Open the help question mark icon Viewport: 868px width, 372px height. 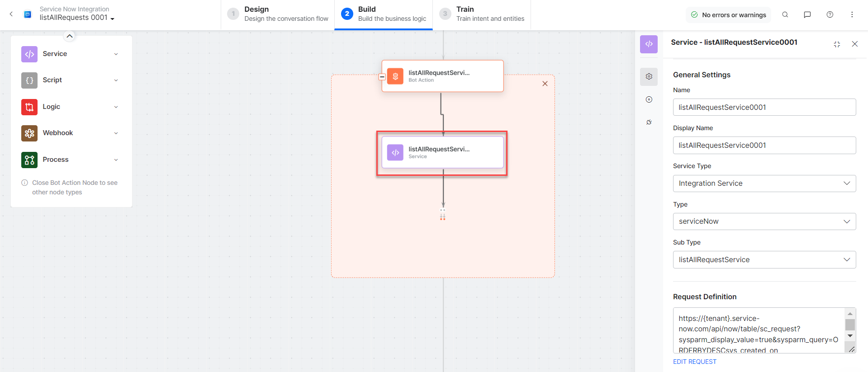pos(830,14)
